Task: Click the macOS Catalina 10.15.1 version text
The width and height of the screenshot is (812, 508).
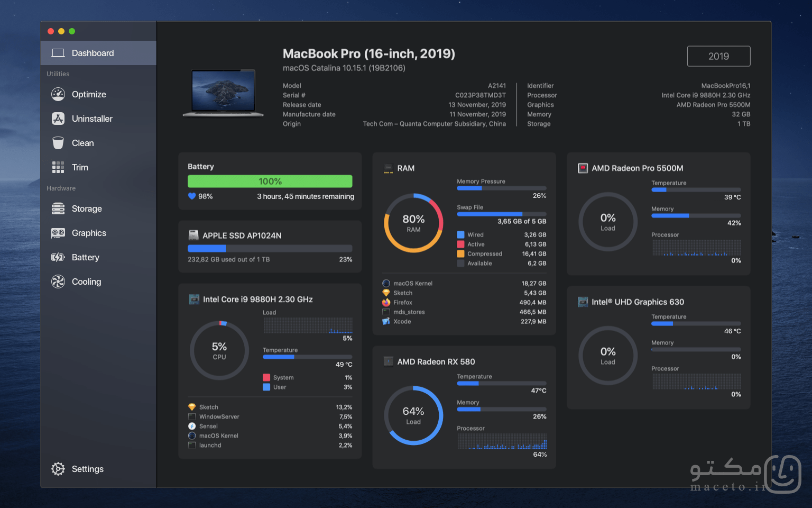Action: click(x=344, y=68)
